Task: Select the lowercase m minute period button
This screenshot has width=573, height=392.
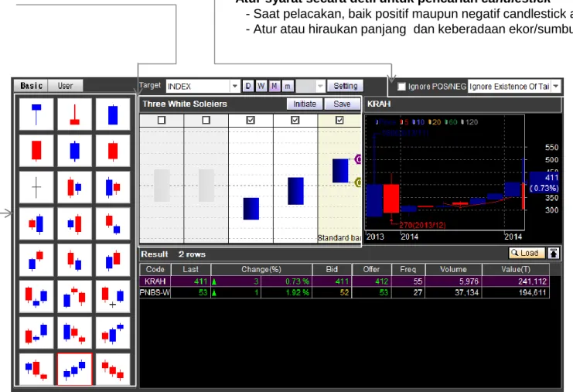Action: [x=288, y=87]
